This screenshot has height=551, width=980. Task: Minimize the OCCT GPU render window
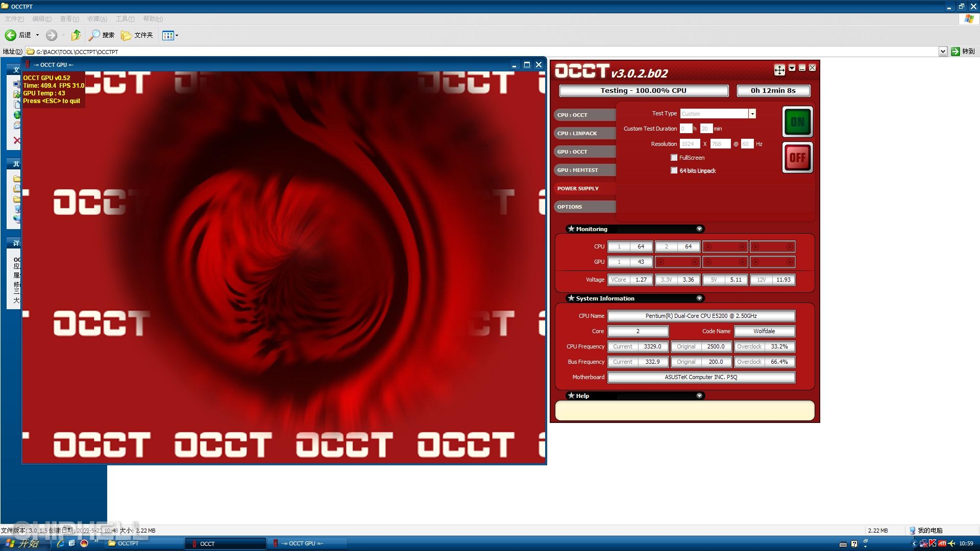[514, 65]
